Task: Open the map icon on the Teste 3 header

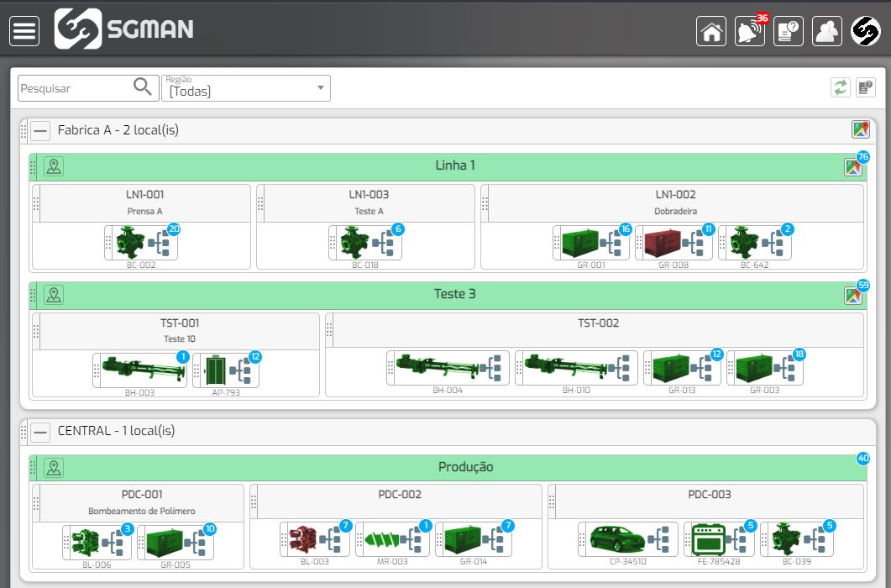Action: tap(853, 295)
